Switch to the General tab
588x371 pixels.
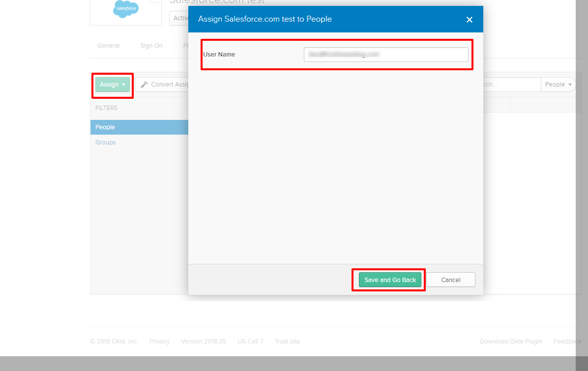108,46
